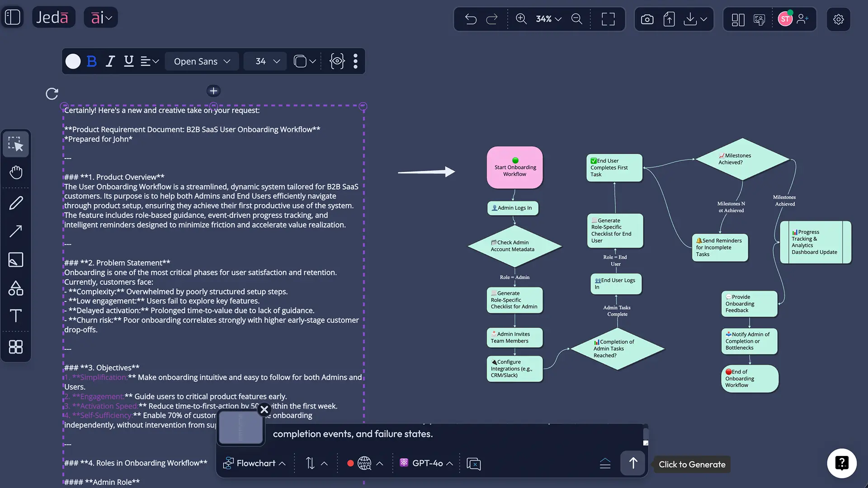Select the Start Onboarding Workflow node
The image size is (868, 488).
[x=515, y=168]
